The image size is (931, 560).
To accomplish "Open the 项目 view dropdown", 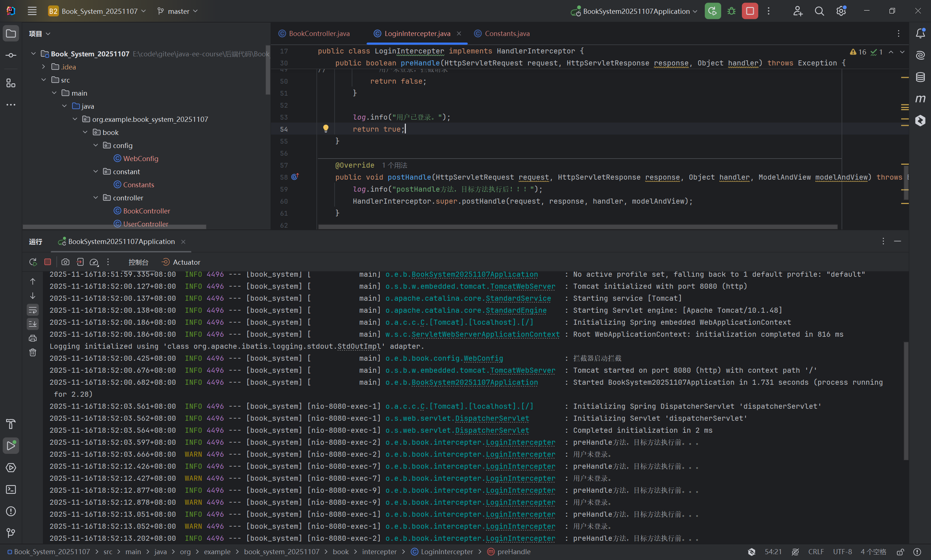I will point(40,33).
